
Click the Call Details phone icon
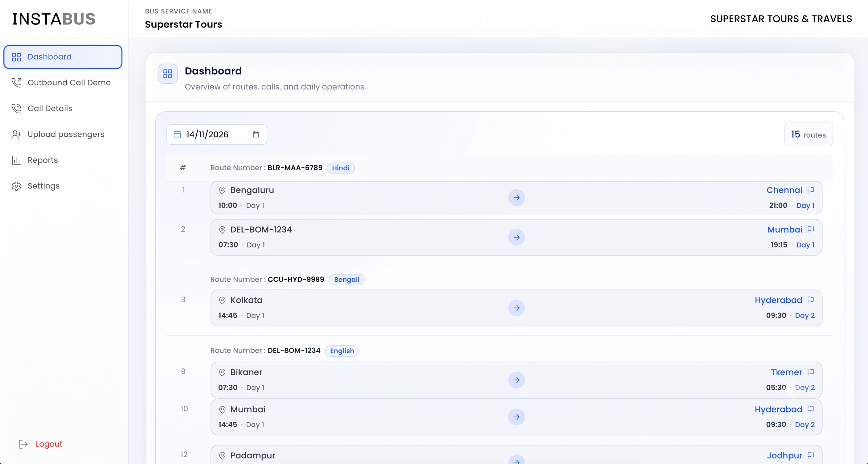16,109
